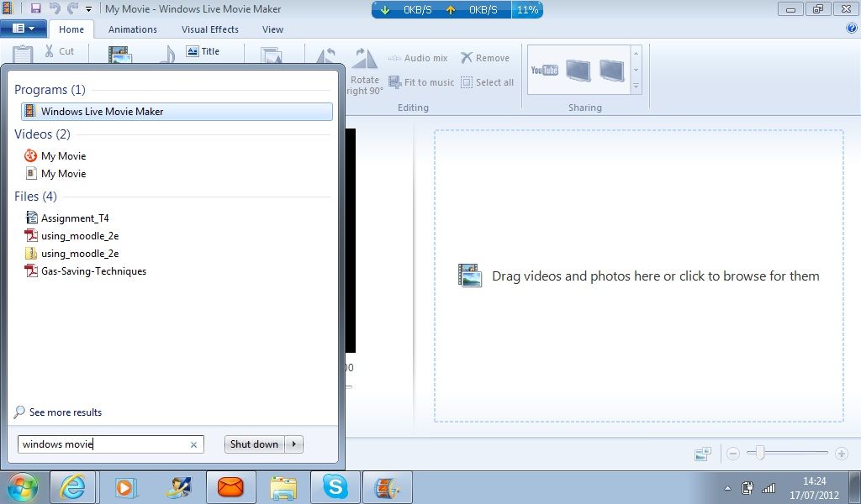This screenshot has height=504, width=861.
Task: Open the Movie Maker application menu button
Action: pyautogui.click(x=23, y=29)
